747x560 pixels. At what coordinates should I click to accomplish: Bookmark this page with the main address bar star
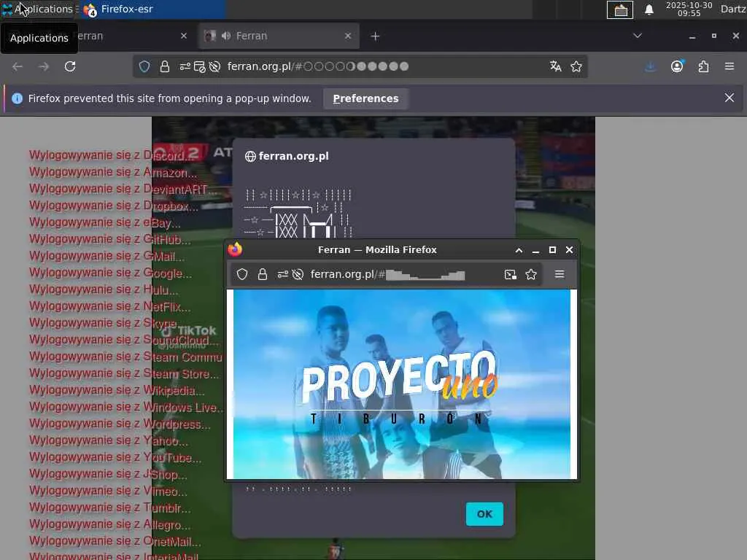coord(576,66)
